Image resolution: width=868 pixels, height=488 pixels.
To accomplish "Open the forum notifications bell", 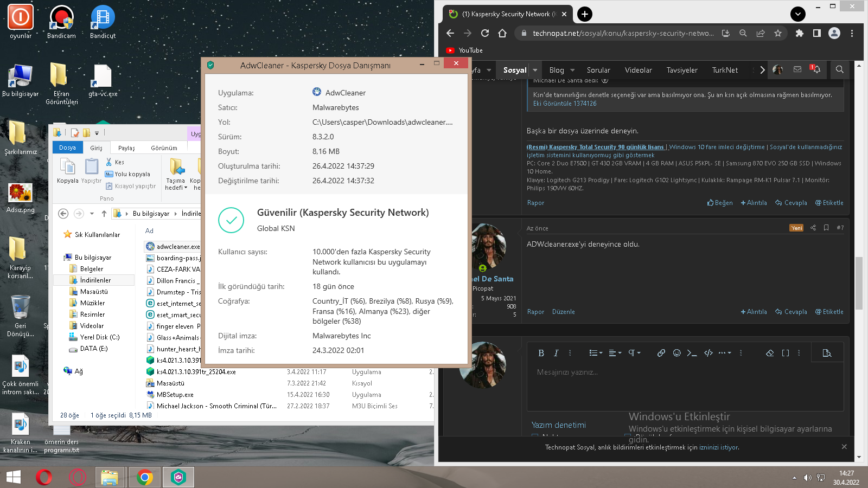I will (815, 69).
